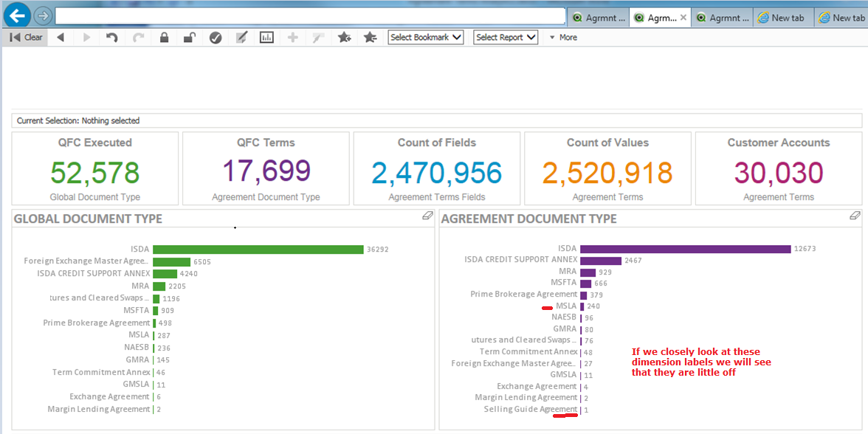Add a bookmark using the star plus icon
The image size is (868, 434).
coord(344,38)
